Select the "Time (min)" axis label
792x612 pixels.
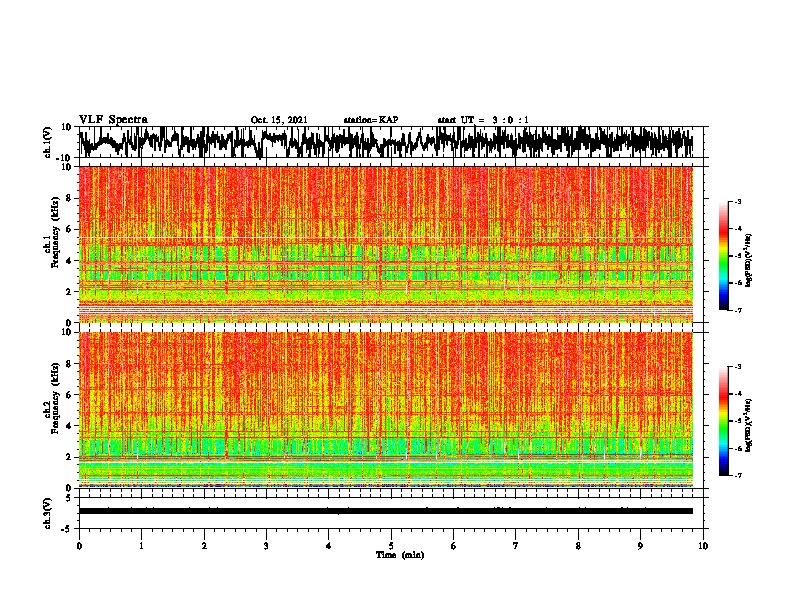[x=400, y=555]
